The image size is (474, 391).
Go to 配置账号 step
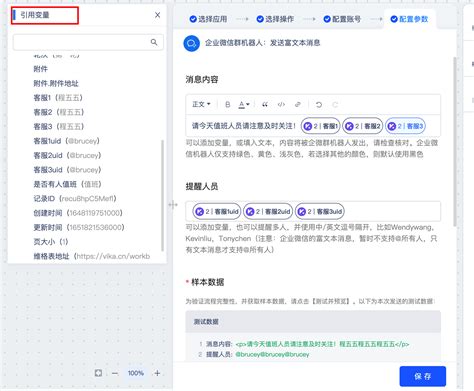[x=342, y=19]
